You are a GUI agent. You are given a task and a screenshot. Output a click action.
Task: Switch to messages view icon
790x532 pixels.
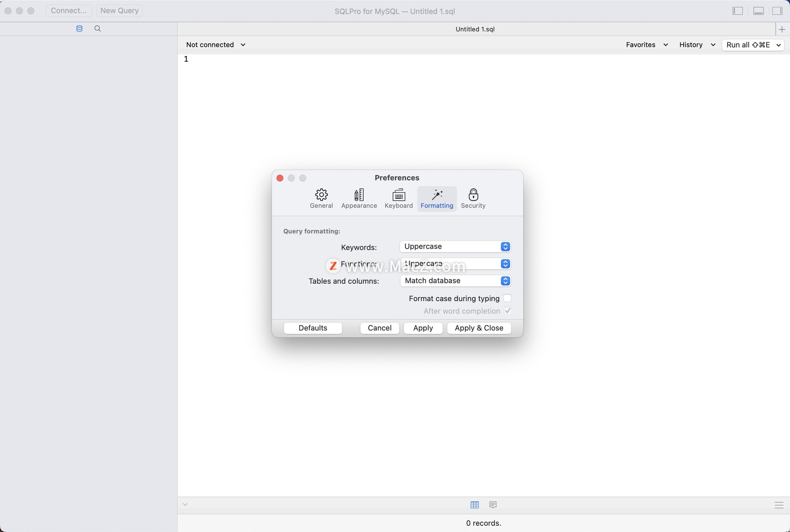tap(493, 505)
